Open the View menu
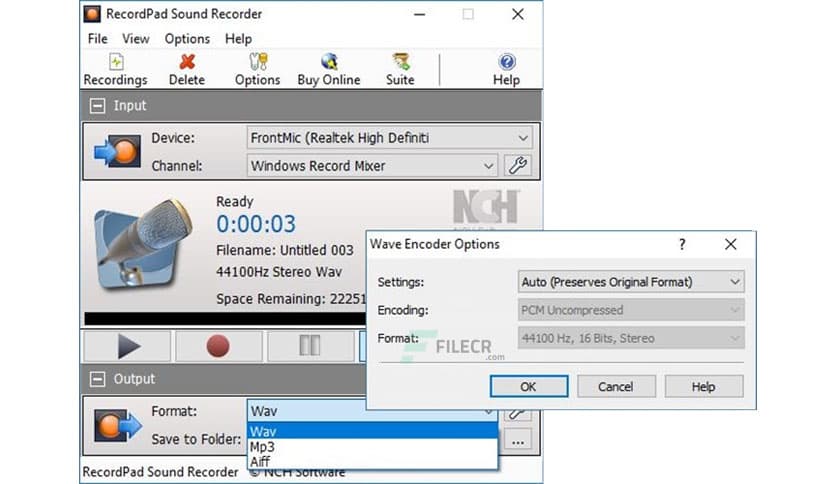This screenshot has height=484, width=836. coord(135,39)
